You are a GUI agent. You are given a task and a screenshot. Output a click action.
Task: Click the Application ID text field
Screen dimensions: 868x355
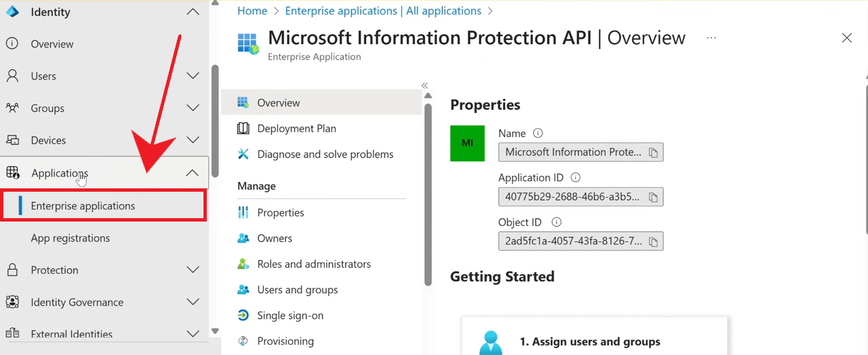572,197
